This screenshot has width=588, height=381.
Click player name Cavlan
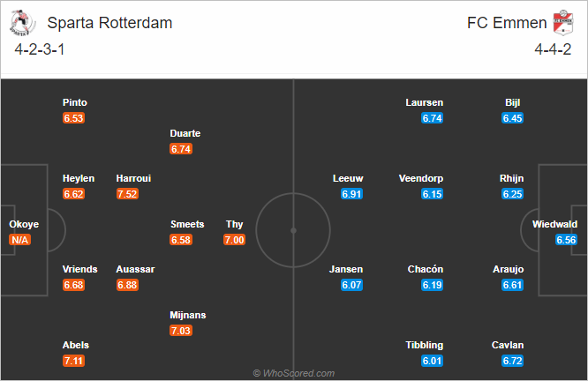(508, 345)
